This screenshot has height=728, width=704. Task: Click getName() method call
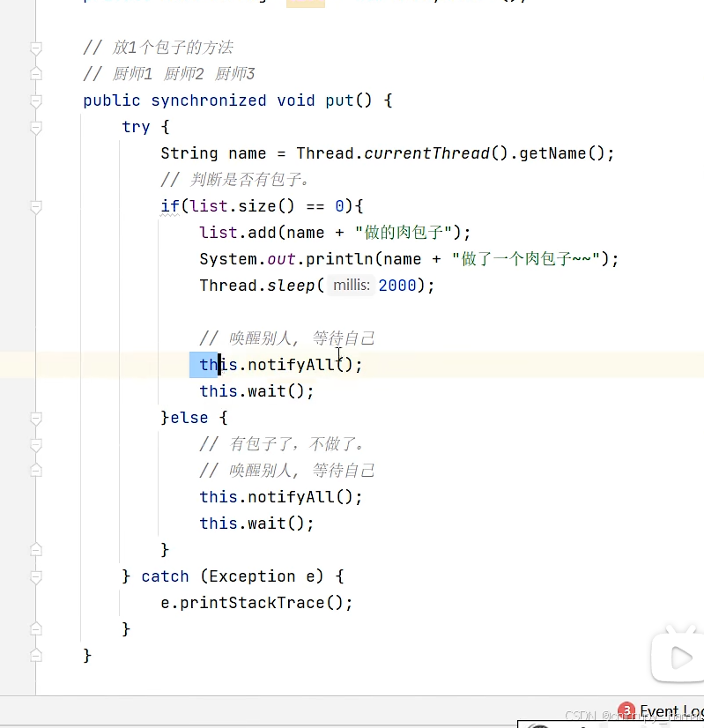[561, 153]
